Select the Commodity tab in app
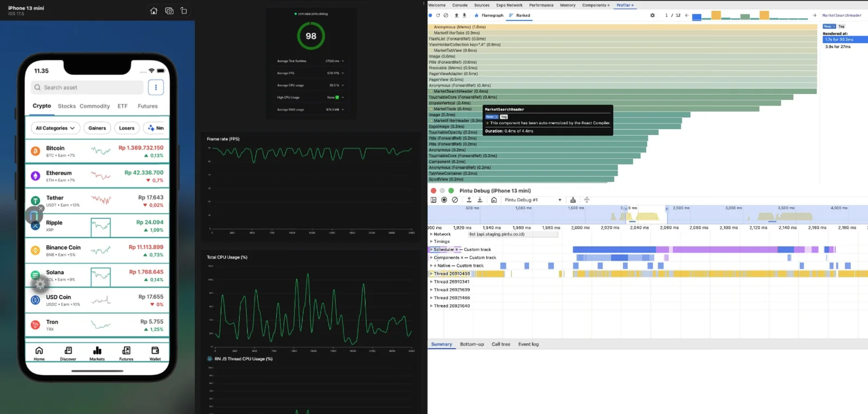 [x=95, y=106]
